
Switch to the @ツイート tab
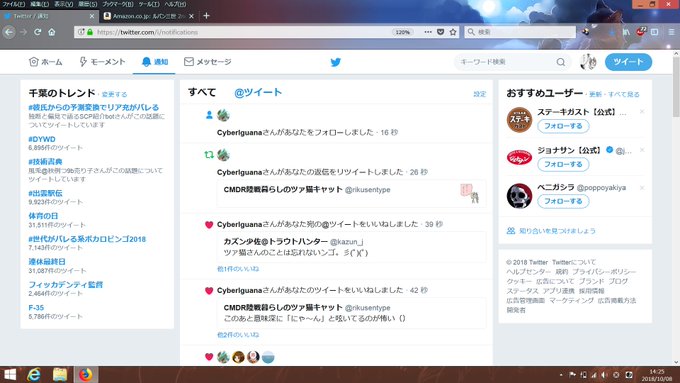pos(258,92)
